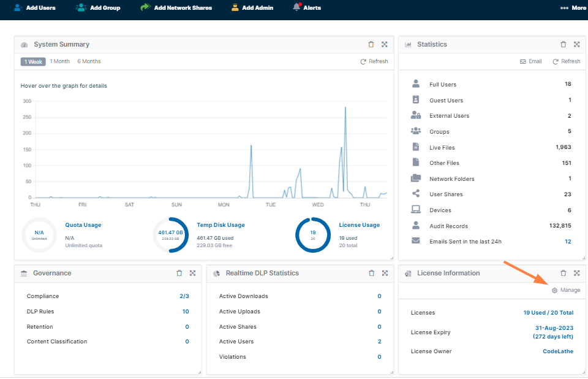Open the Alerts bell

297,7
